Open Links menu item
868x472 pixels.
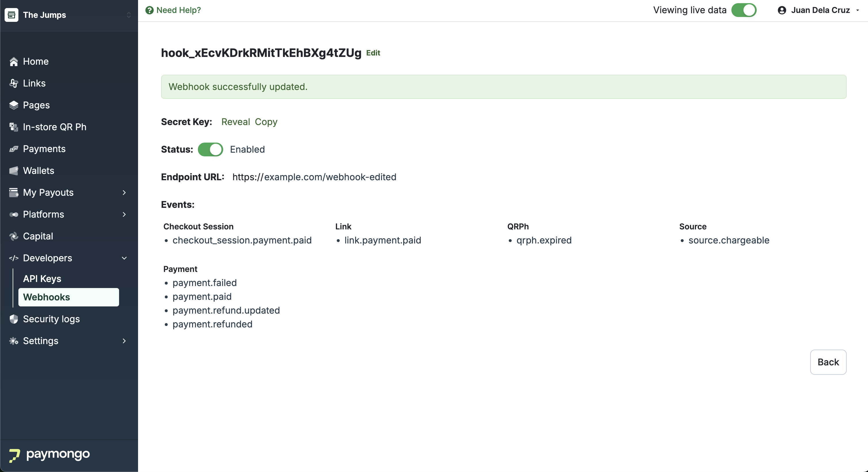point(35,83)
